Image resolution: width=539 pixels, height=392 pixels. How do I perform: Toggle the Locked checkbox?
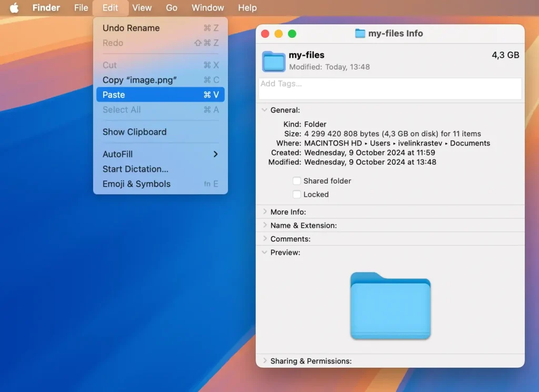point(297,195)
